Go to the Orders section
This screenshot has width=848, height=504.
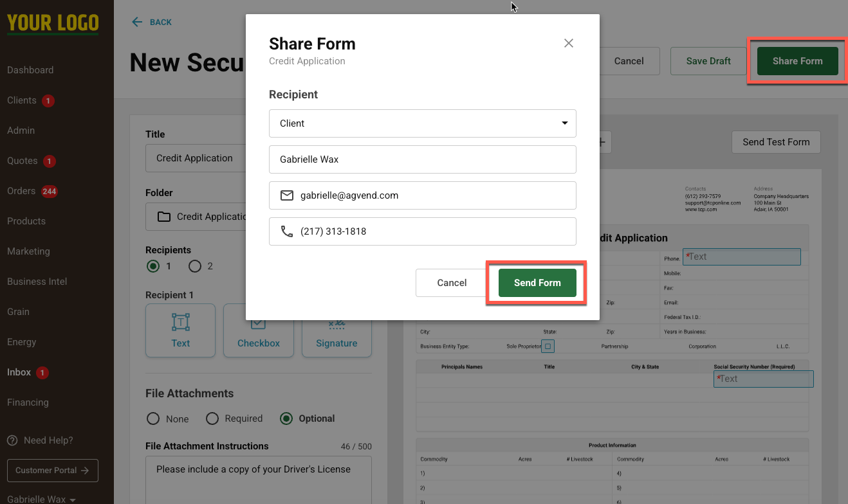point(21,191)
